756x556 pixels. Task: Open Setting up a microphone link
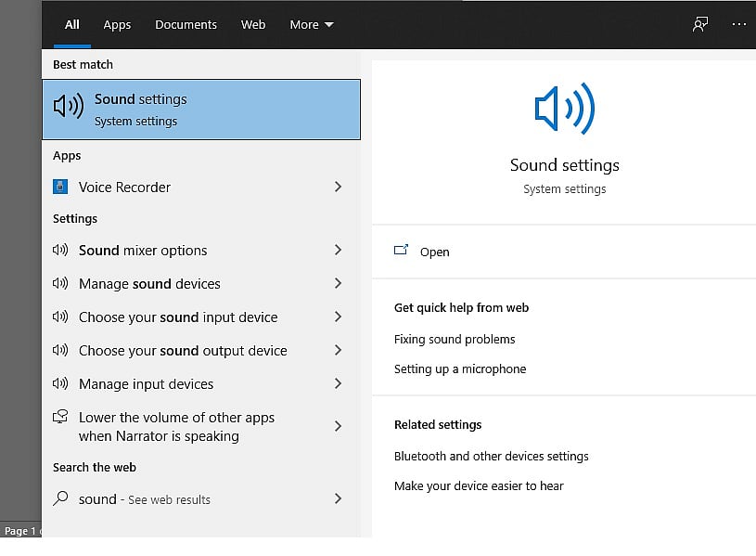coord(460,369)
